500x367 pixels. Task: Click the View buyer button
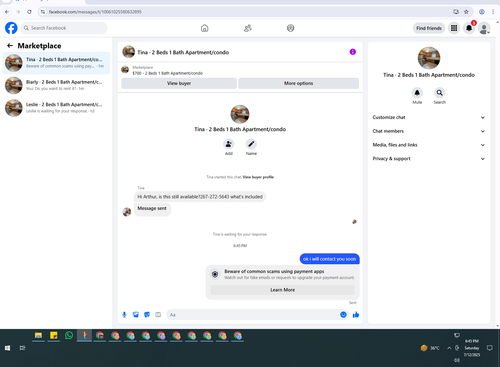[179, 83]
